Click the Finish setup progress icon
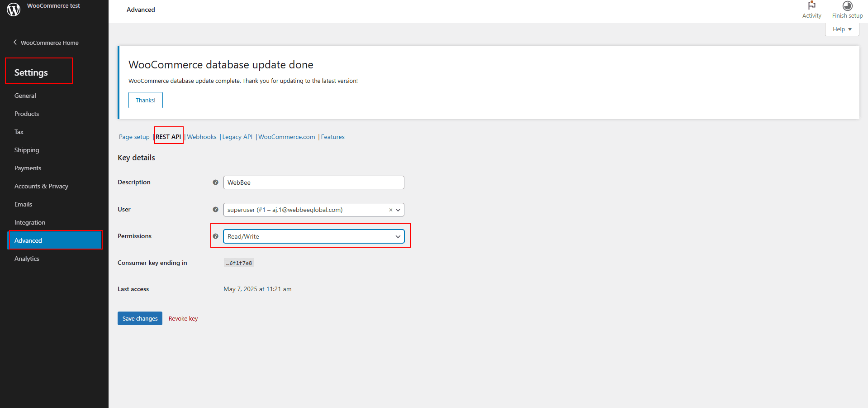Viewport: 868px width, 408px height. coord(847,6)
